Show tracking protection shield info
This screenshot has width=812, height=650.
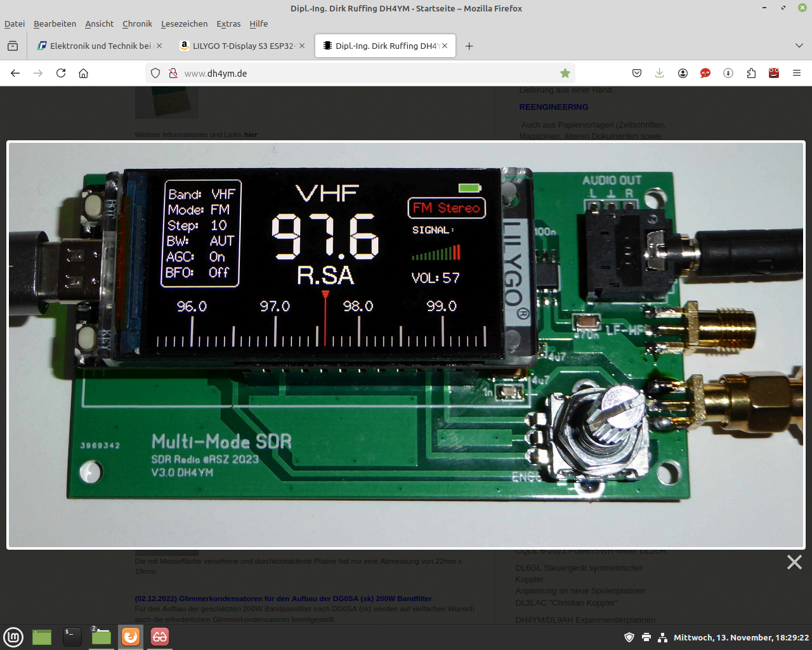155,73
